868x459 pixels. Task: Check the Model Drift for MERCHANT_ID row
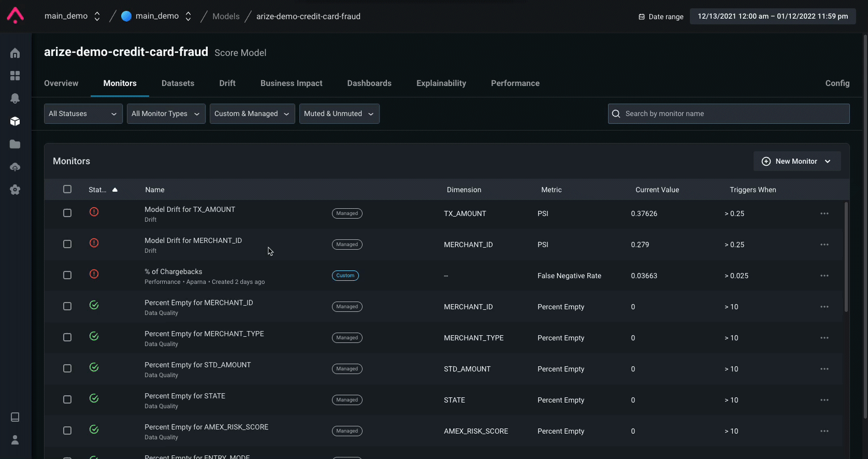point(67,244)
